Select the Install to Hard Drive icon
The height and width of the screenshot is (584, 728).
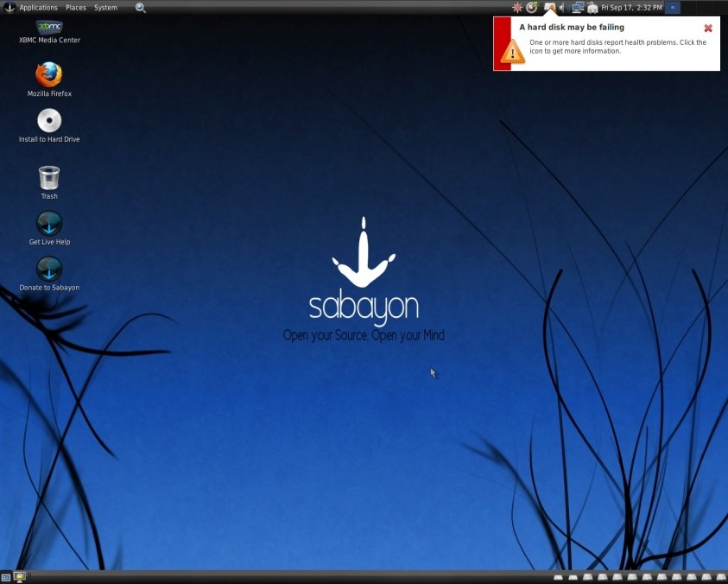(49, 125)
